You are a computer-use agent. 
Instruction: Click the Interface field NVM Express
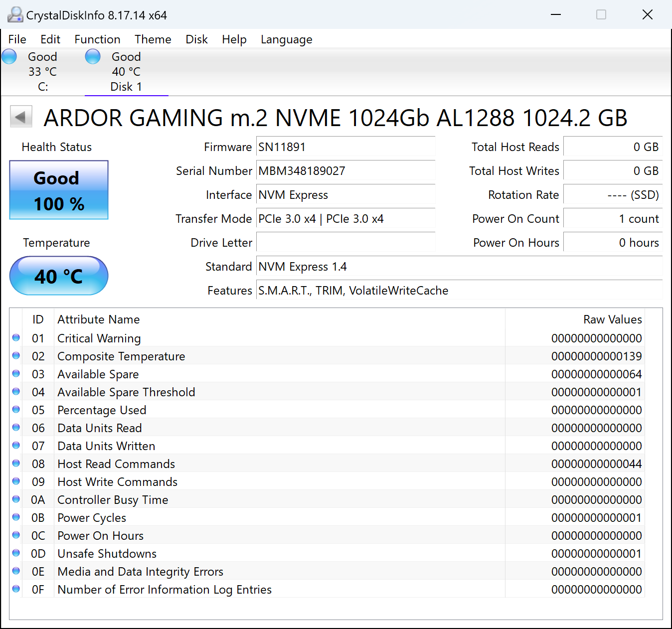point(345,195)
